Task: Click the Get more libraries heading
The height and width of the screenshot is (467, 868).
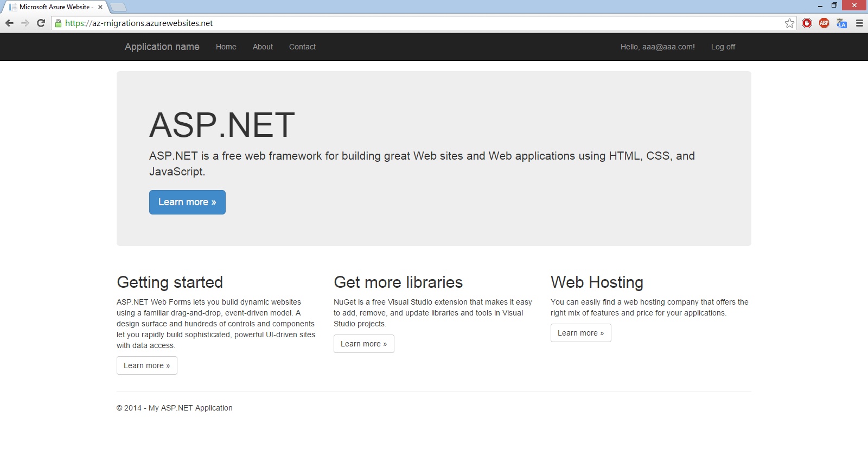Action: (398, 282)
